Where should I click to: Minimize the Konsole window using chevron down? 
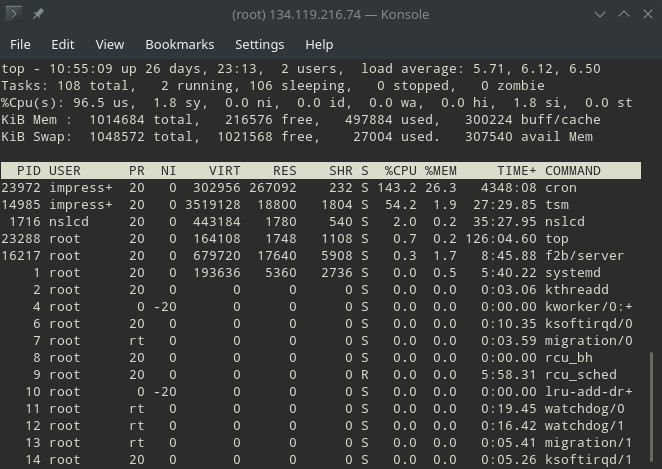click(x=600, y=14)
